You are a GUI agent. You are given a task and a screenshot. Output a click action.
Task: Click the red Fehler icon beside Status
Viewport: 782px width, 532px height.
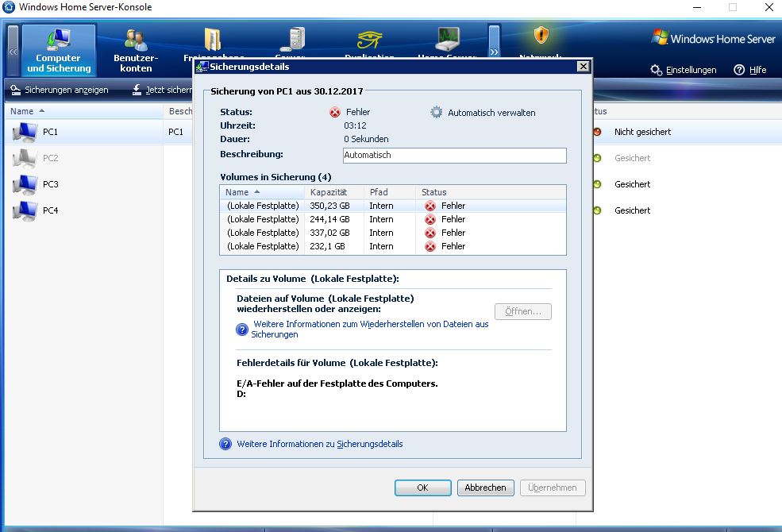(335, 112)
